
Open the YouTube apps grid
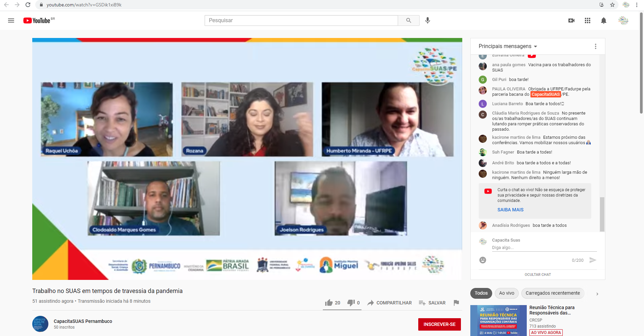click(587, 20)
